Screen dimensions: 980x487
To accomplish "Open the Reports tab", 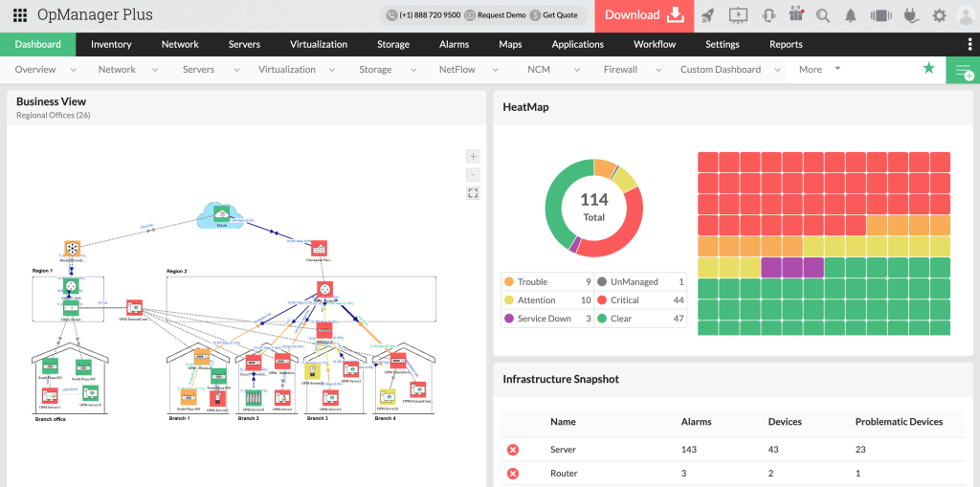I will click(786, 44).
